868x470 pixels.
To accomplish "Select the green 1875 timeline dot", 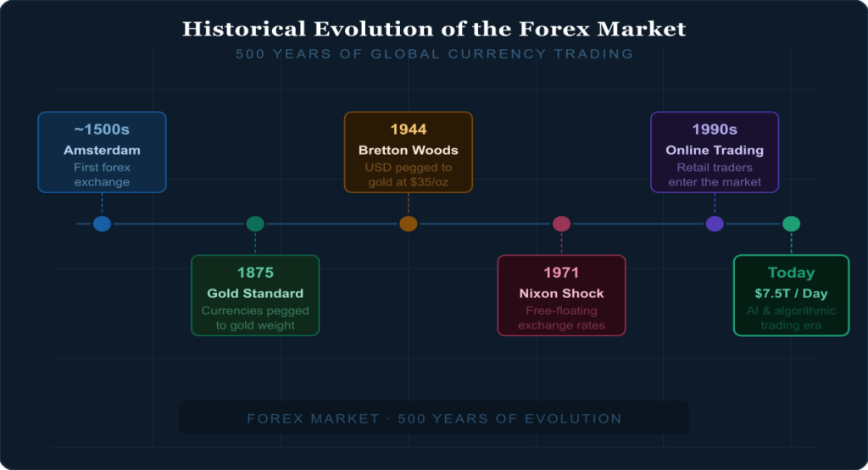I will 255,224.
